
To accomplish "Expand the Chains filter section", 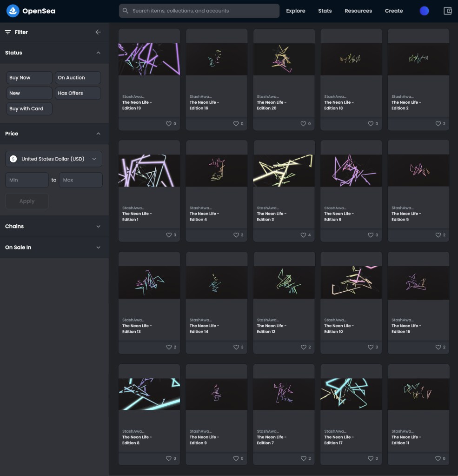I will click(54, 226).
